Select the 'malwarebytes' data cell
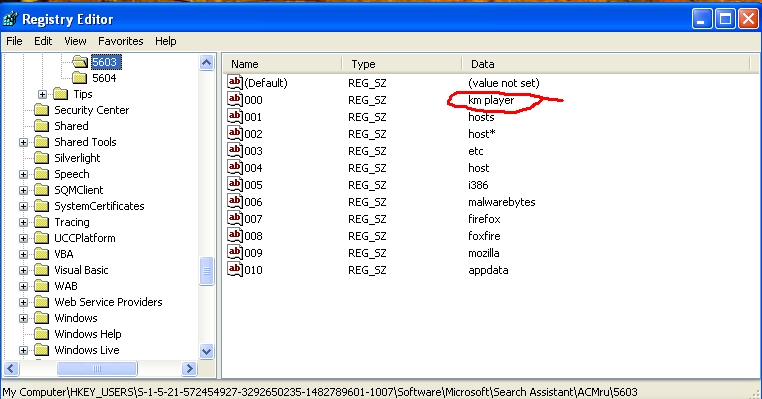 pyautogui.click(x=502, y=202)
